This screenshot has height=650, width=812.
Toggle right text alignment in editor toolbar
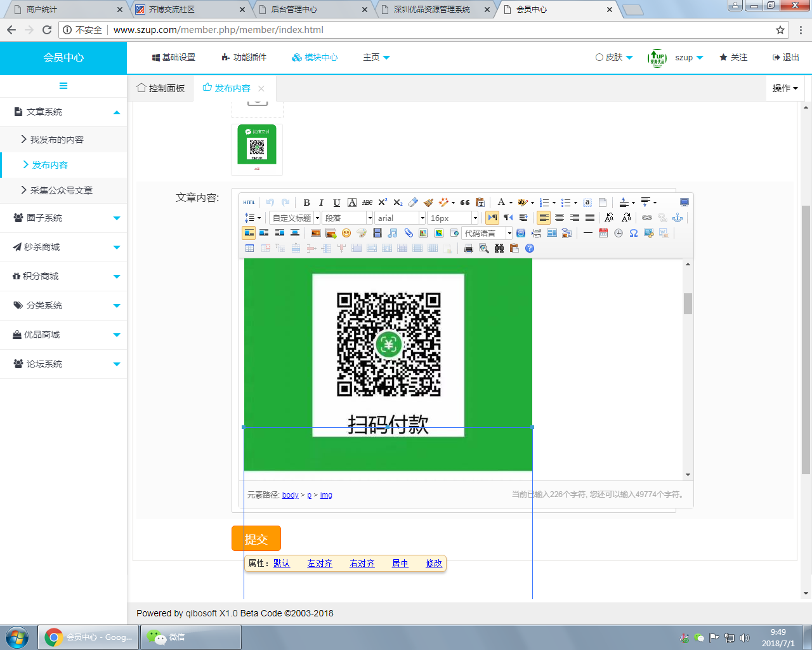575,218
